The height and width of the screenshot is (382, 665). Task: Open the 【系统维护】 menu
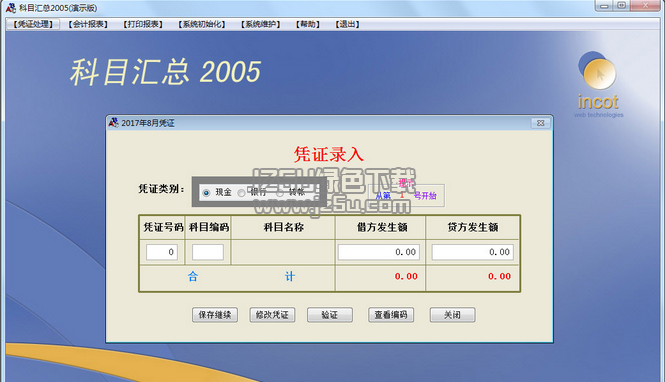coord(260,24)
